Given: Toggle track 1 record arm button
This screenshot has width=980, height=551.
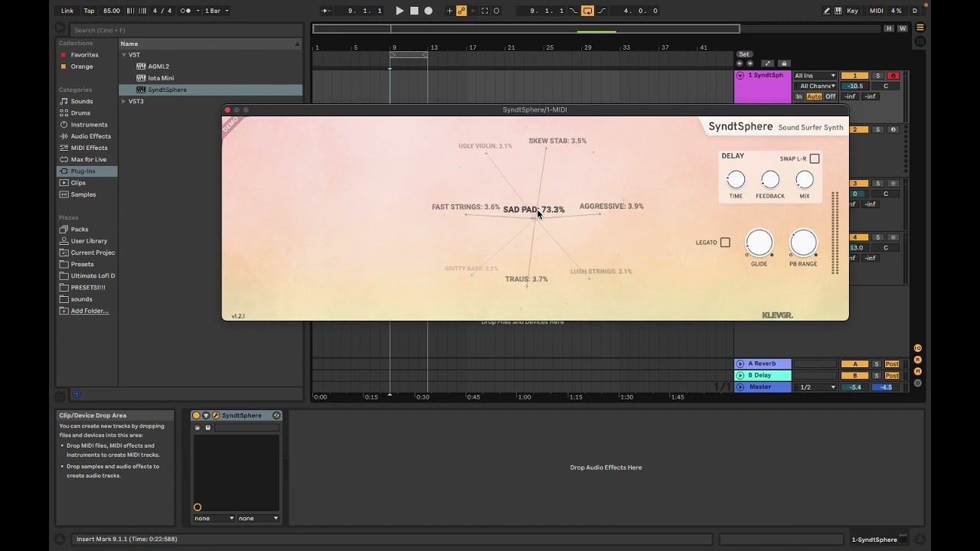Looking at the screenshot, I should pyautogui.click(x=893, y=76).
